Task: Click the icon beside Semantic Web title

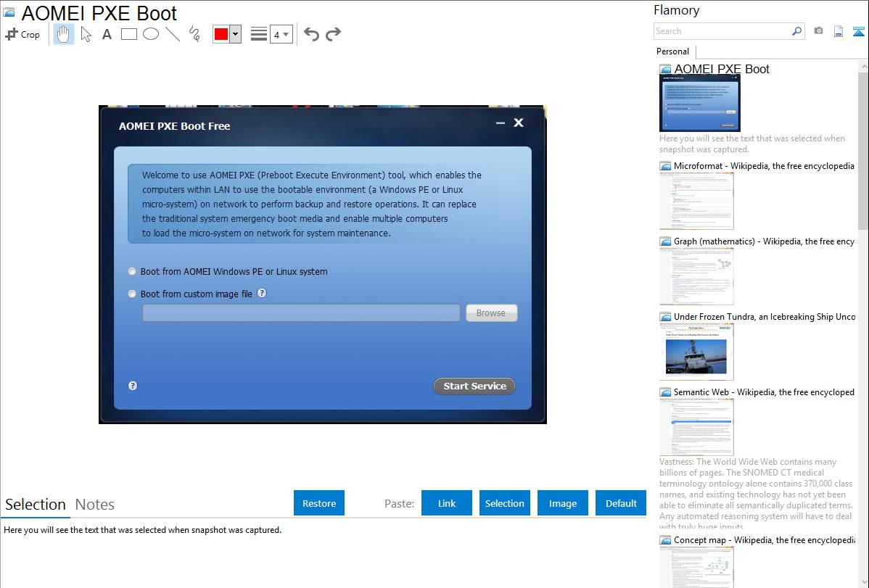Action: (x=665, y=392)
